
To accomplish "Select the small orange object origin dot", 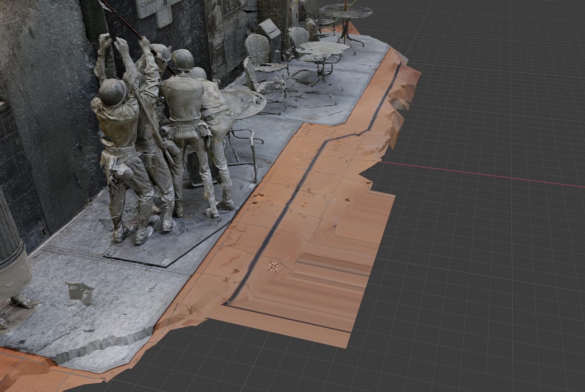I will pos(216,142).
